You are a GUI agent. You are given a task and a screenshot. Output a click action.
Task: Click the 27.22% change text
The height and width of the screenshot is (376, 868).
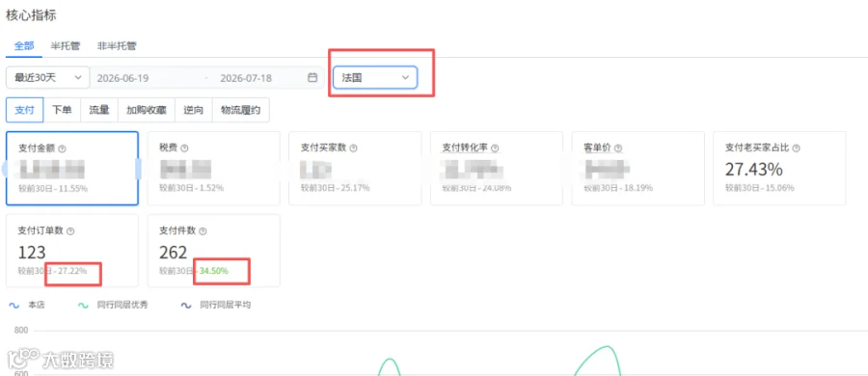72,271
